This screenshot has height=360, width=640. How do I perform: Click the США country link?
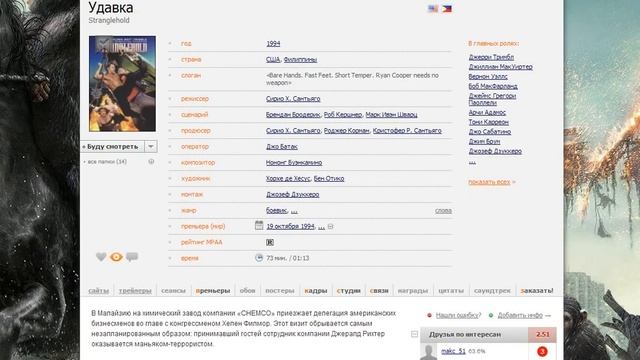point(273,60)
